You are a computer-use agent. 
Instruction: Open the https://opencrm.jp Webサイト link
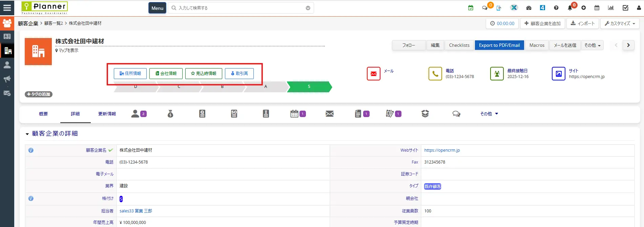pos(442,150)
